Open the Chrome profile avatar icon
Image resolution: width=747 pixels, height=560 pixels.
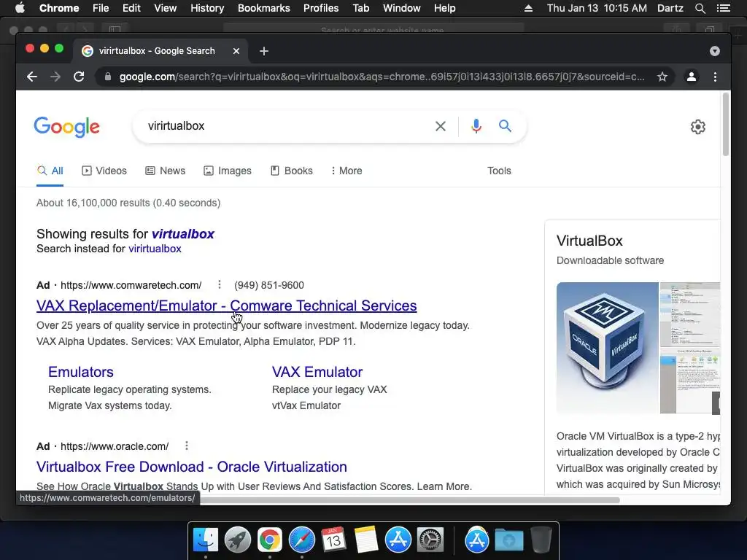click(x=692, y=77)
